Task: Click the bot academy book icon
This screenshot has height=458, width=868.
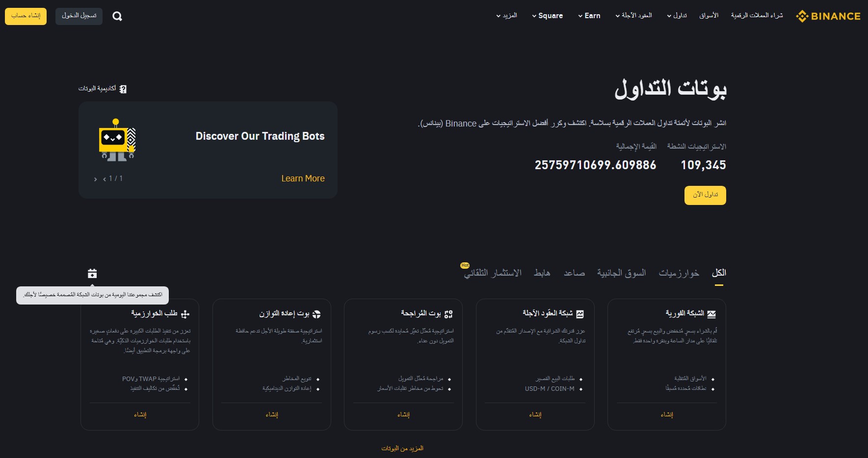Action: tap(123, 89)
